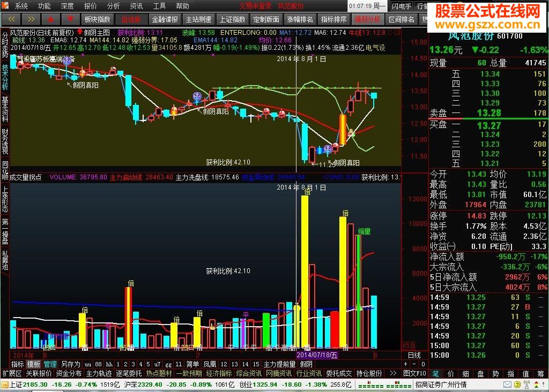Reset zoom with the 0 button

[423, 364]
